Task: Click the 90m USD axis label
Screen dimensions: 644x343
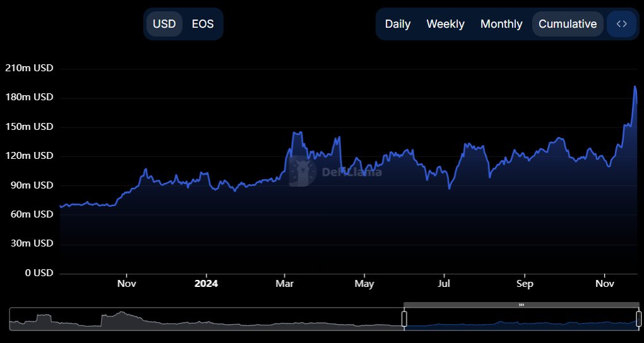Action: pyautogui.click(x=31, y=185)
